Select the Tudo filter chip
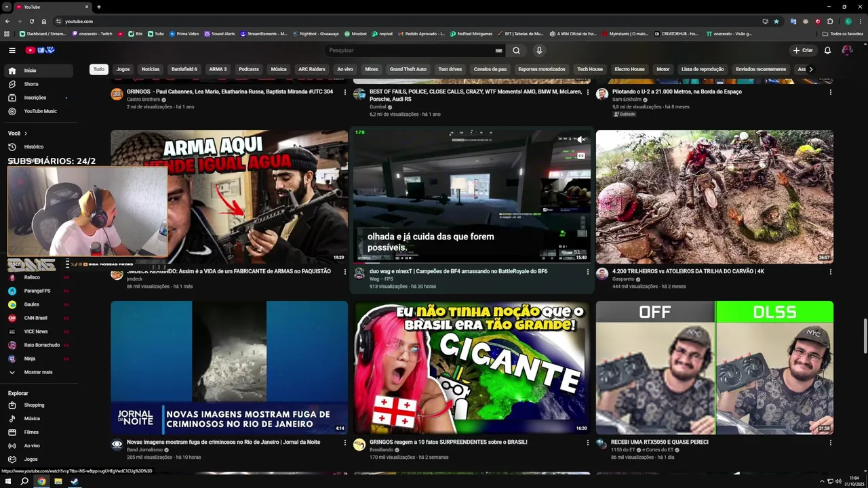The width and height of the screenshot is (868, 488). 99,69
